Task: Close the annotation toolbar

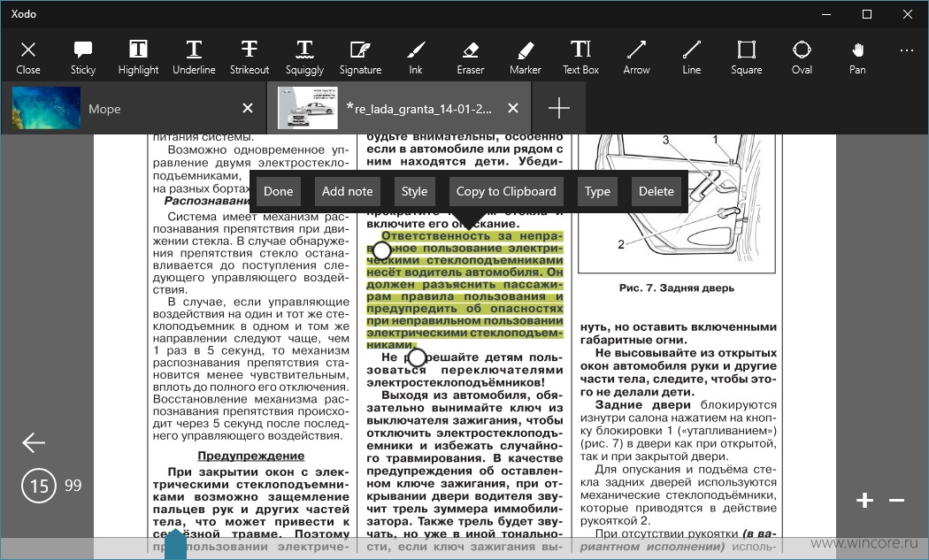Action: pyautogui.click(x=27, y=58)
